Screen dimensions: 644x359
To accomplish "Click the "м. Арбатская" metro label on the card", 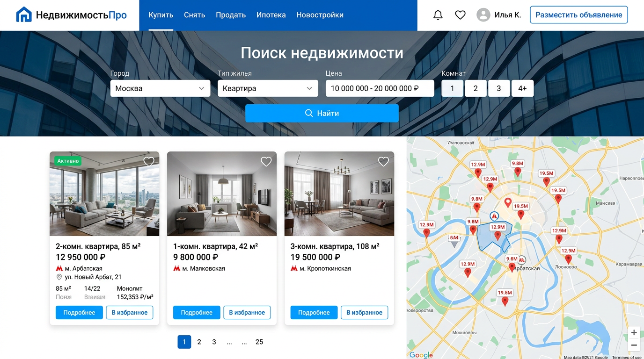I will point(84,269).
